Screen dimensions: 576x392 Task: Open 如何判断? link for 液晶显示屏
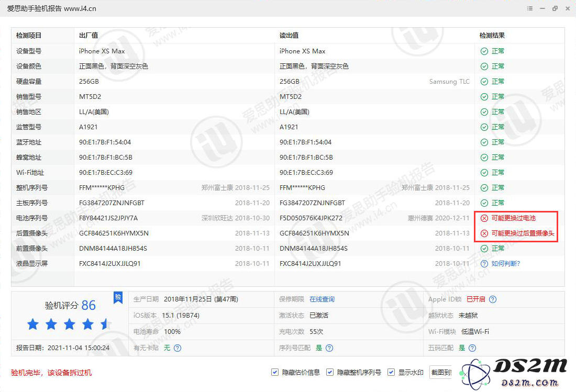506,264
